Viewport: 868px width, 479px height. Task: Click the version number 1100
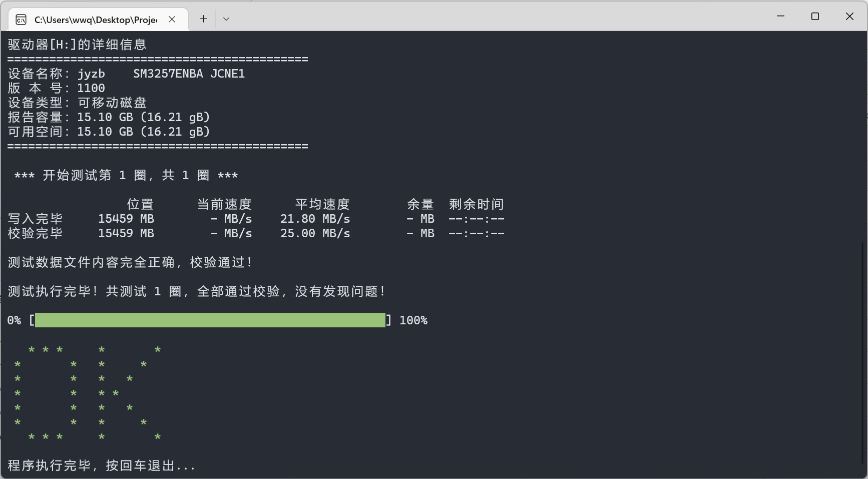coord(91,89)
